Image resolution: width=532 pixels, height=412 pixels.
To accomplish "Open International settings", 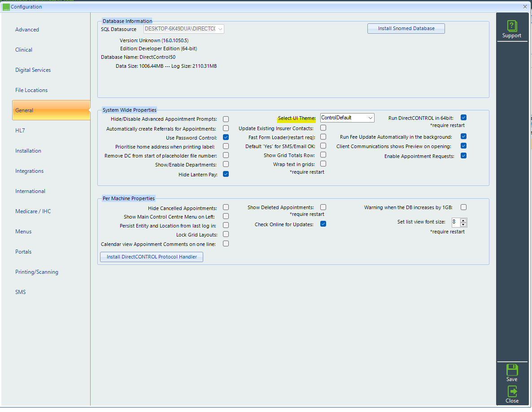I will (x=30, y=191).
